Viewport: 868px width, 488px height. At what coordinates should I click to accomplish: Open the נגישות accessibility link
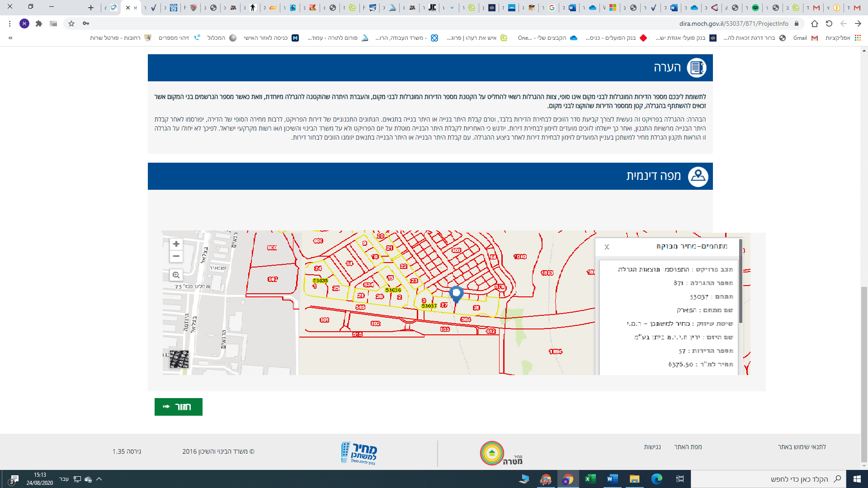652,447
